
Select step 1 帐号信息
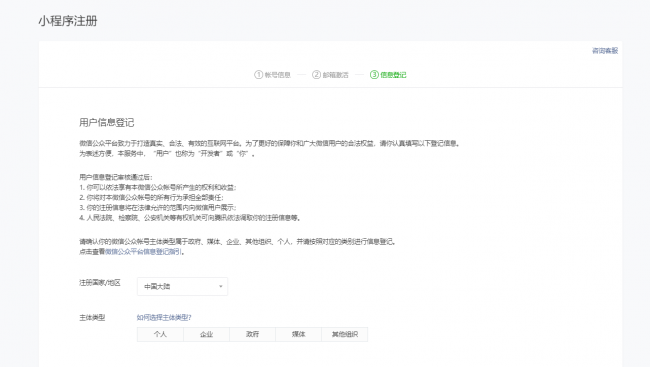(x=272, y=75)
